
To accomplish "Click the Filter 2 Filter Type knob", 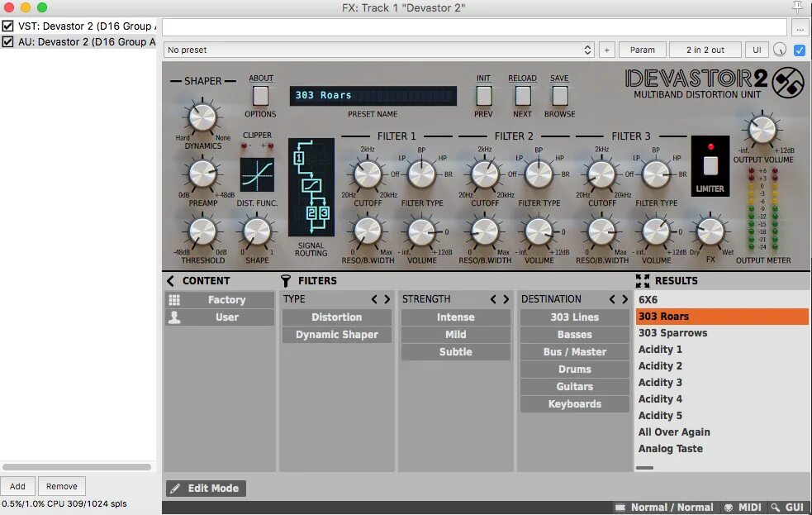I will (x=539, y=174).
